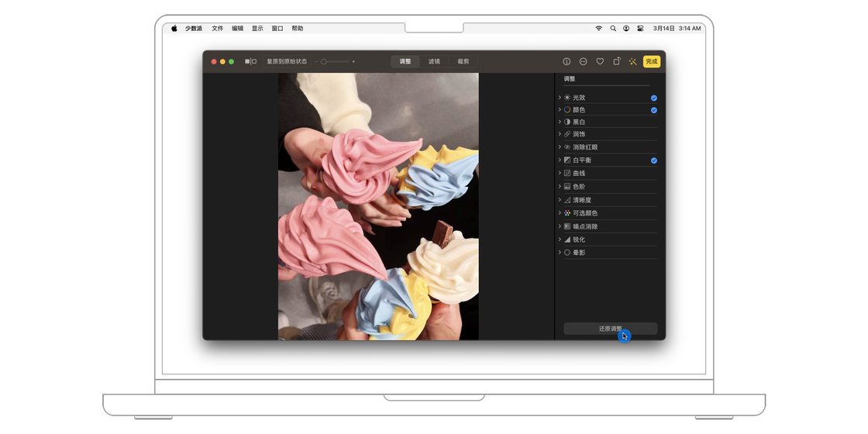Image resolution: width=868 pixels, height=434 pixels.
Task: Click the 消除红眼 red-eye icon
Action: coord(567,147)
